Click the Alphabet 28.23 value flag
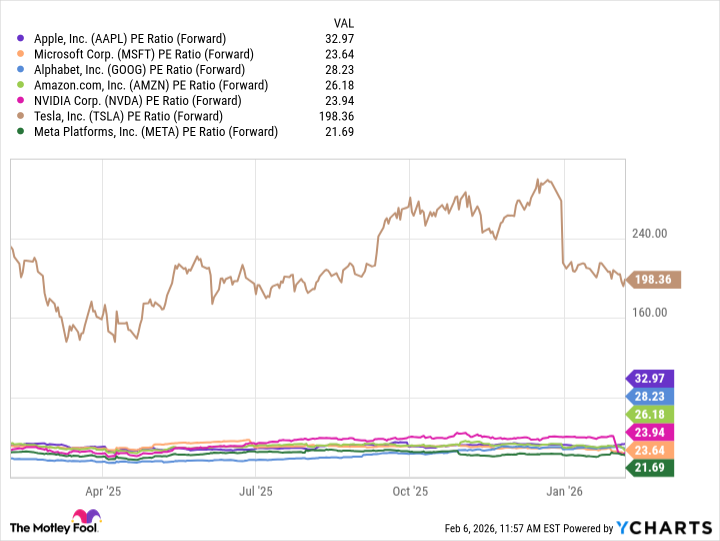The height and width of the screenshot is (541, 720). (651, 396)
